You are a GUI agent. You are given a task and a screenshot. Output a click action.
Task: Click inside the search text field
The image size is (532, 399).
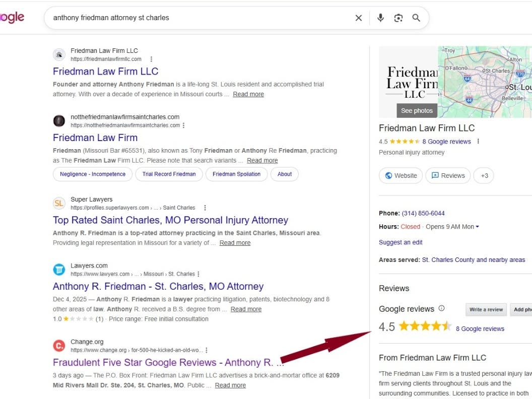200,18
